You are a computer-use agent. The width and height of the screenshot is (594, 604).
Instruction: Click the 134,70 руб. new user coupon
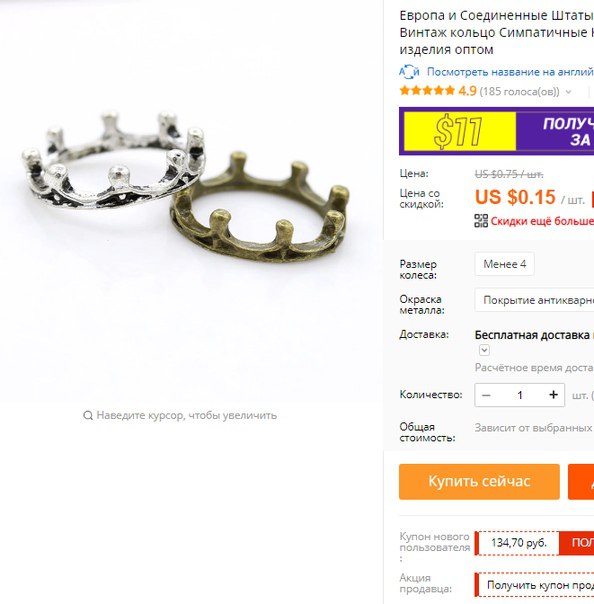[x=518, y=543]
